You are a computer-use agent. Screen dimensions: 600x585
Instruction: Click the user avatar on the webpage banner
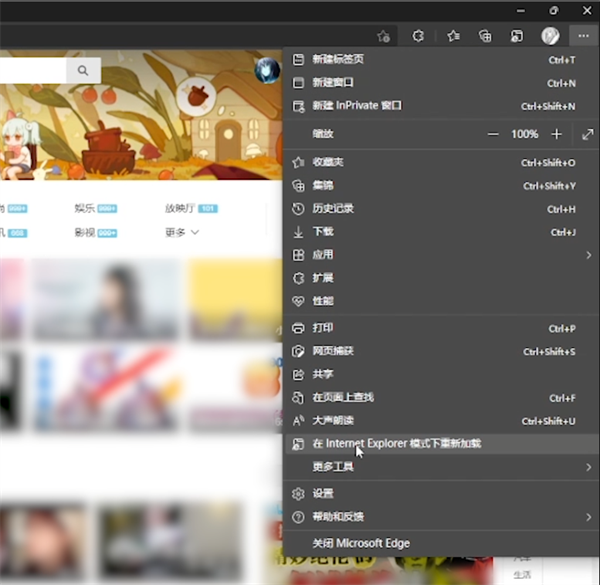pyautogui.click(x=267, y=70)
